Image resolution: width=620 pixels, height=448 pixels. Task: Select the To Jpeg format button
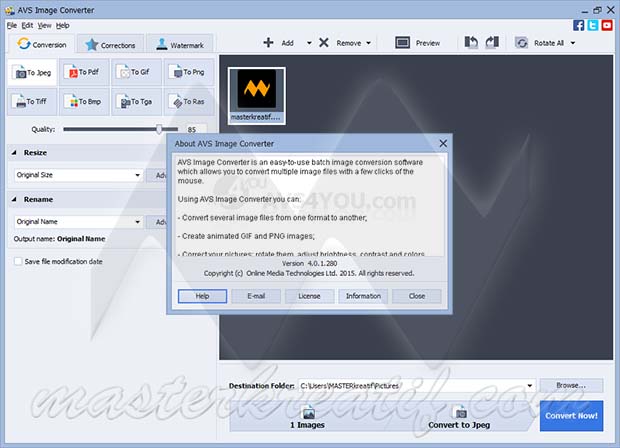[x=32, y=72]
